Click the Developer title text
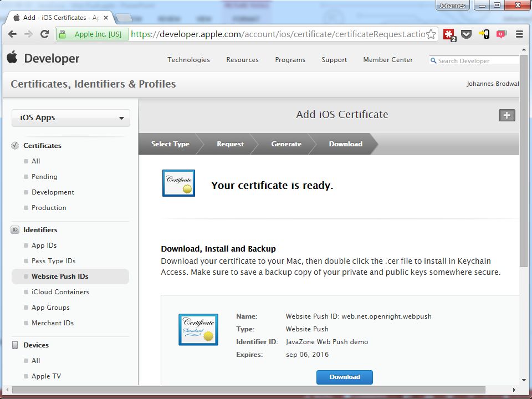This screenshot has height=399, width=532. (52, 58)
